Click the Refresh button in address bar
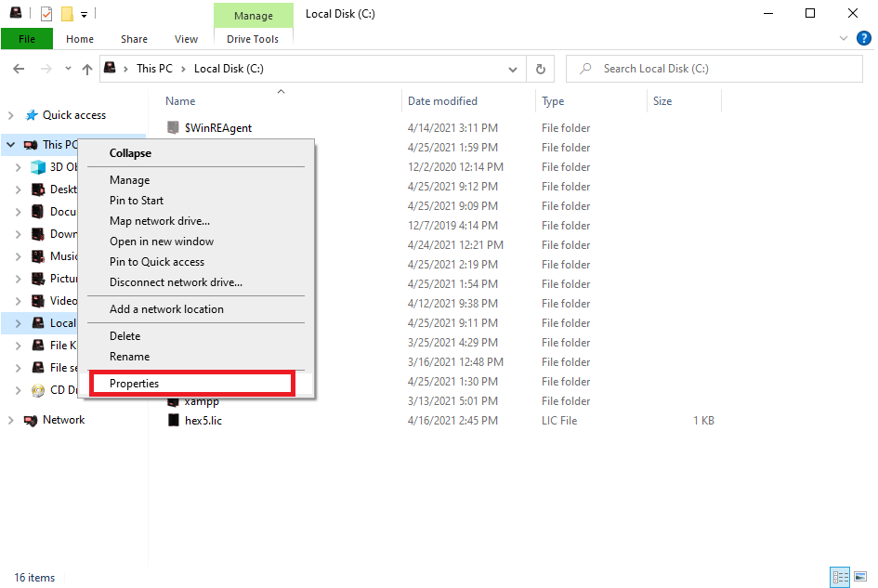This screenshot has width=878, height=588. pos(540,69)
